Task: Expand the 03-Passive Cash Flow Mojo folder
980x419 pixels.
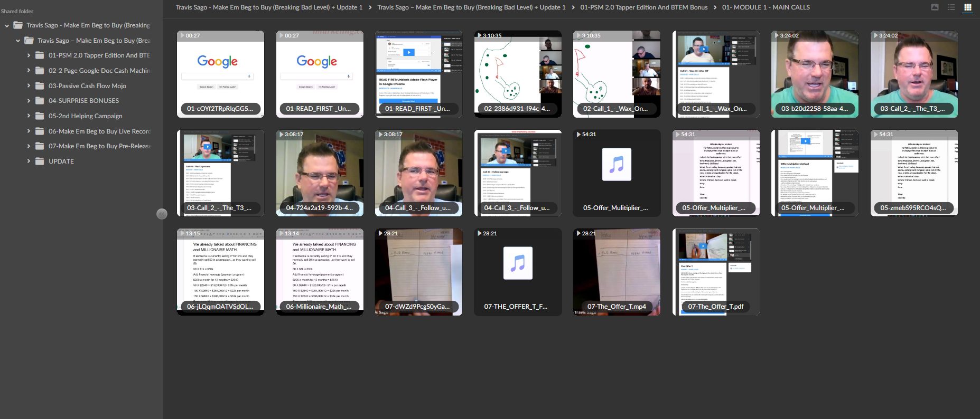Action: click(29, 85)
